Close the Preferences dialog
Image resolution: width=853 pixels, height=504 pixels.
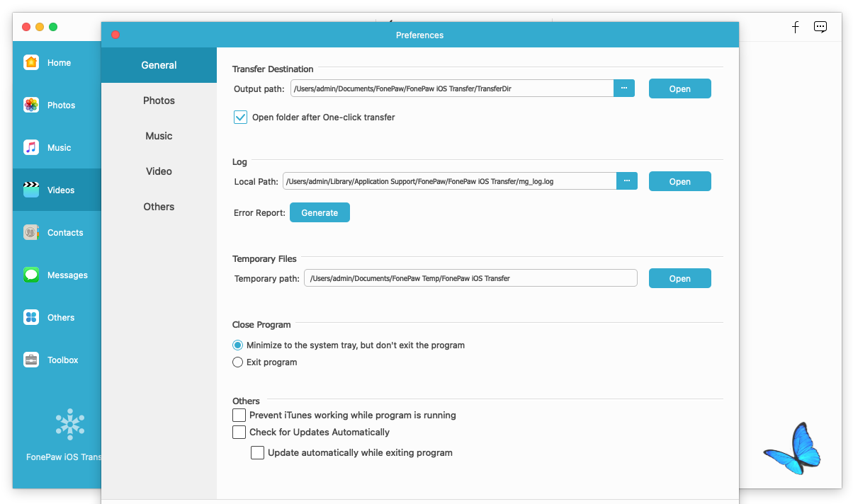[x=115, y=35]
